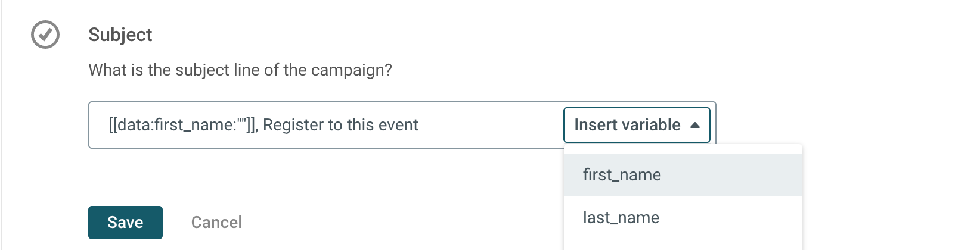
Task: Click the blank area below last_name option
Action: click(x=683, y=245)
